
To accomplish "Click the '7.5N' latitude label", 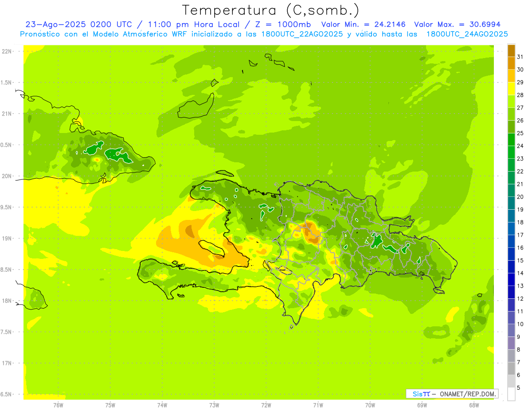I will pos(7,332).
